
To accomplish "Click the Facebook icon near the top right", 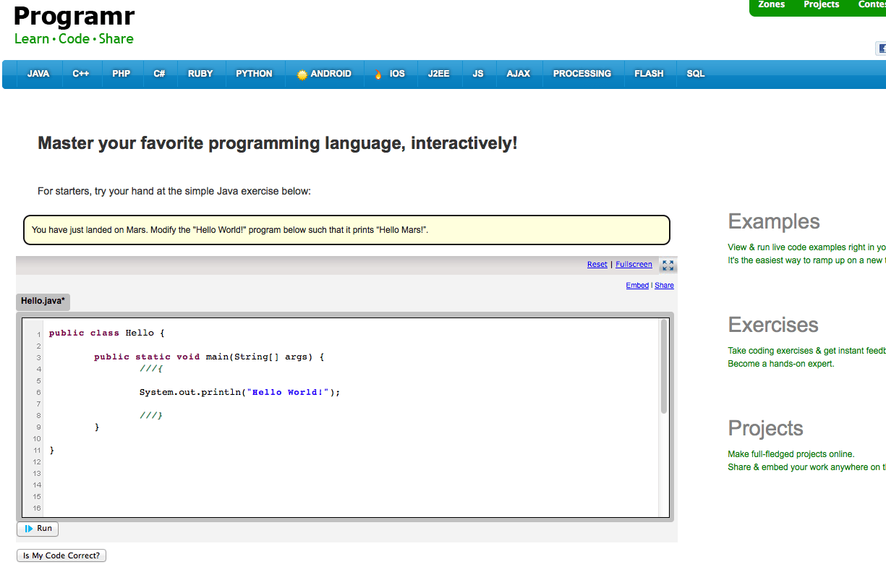I will 882,48.
